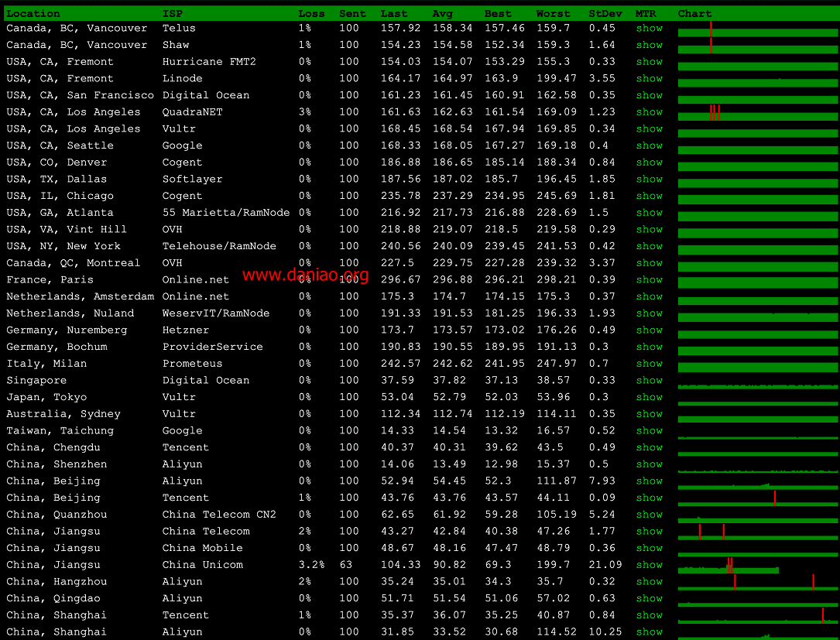This screenshot has height=640, width=840.
Task: Select the ISP name Softlayer
Action: point(192,179)
